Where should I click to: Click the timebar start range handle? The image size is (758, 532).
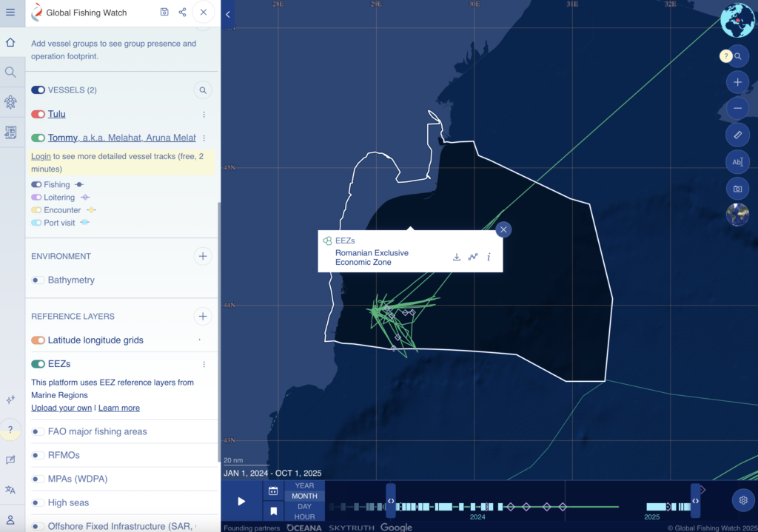click(x=391, y=501)
